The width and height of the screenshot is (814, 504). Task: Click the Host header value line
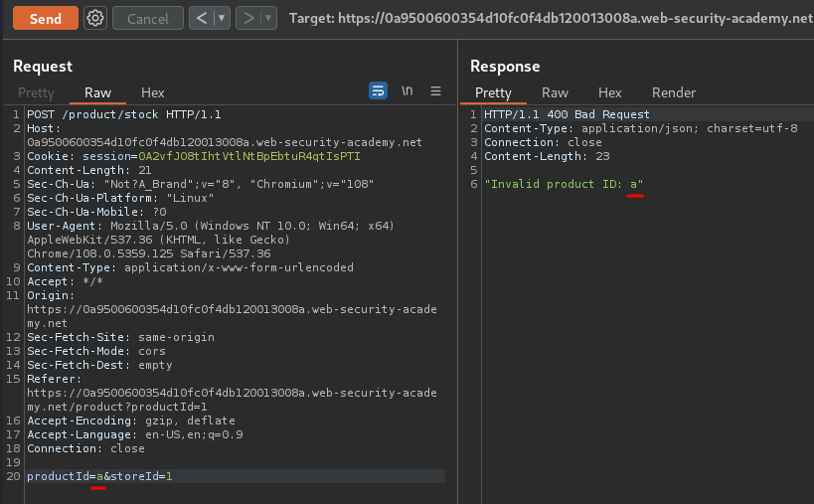click(225, 142)
